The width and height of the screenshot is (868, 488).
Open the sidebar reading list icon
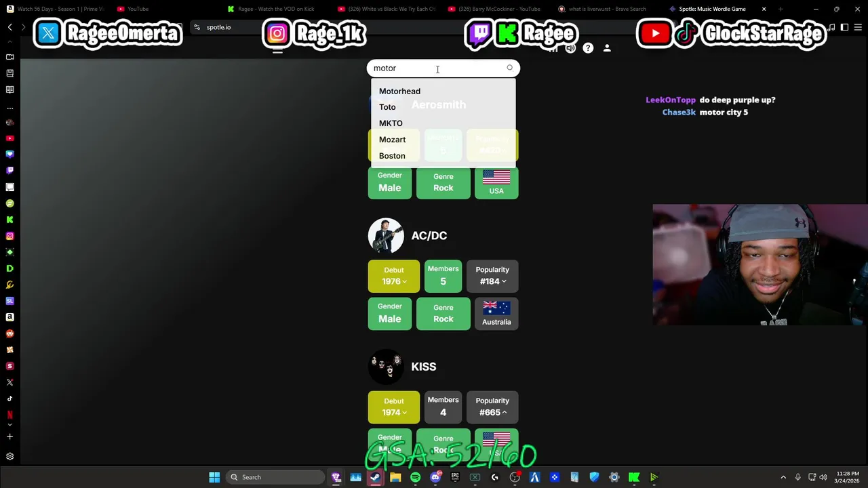tap(9, 89)
